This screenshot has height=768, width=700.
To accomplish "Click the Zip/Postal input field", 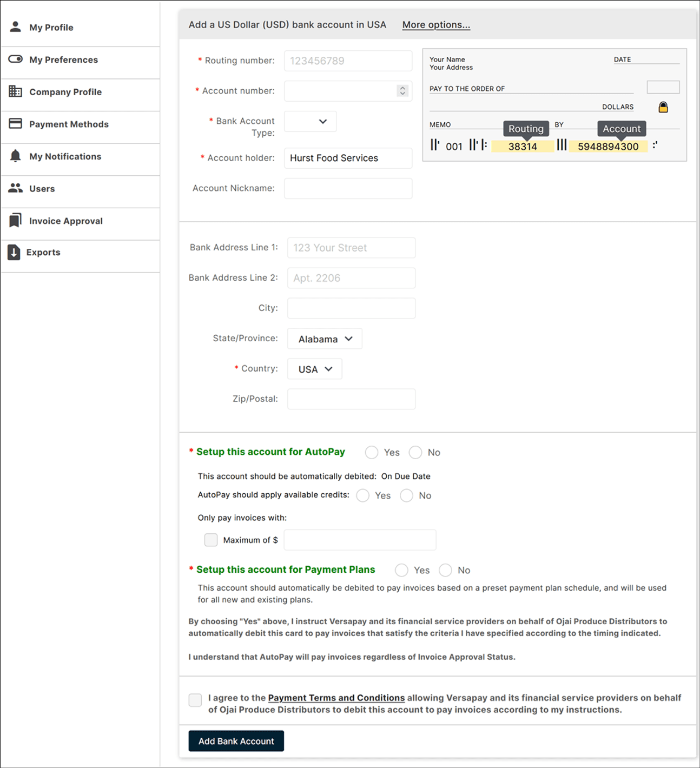I will (x=352, y=399).
